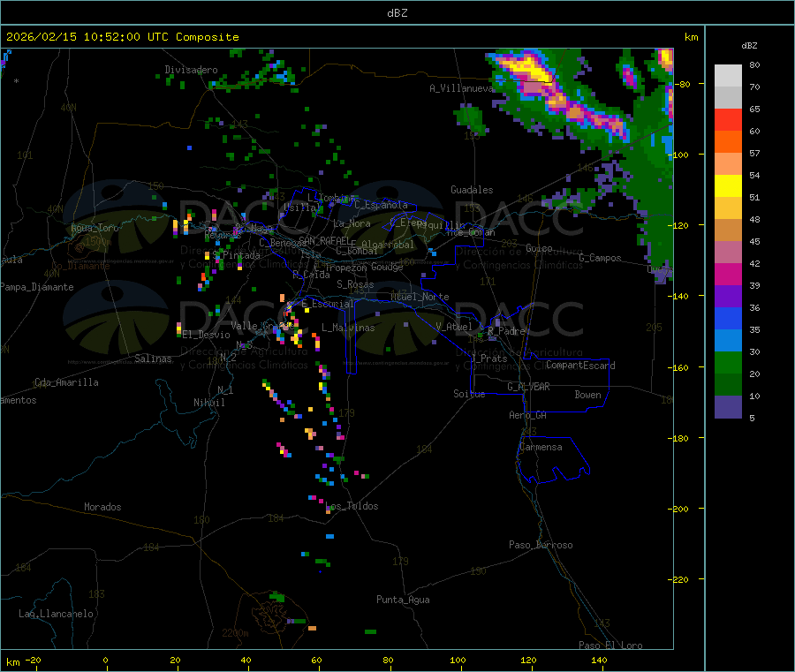Select the 'C_Española' label
795x672 pixels.
[381, 205]
